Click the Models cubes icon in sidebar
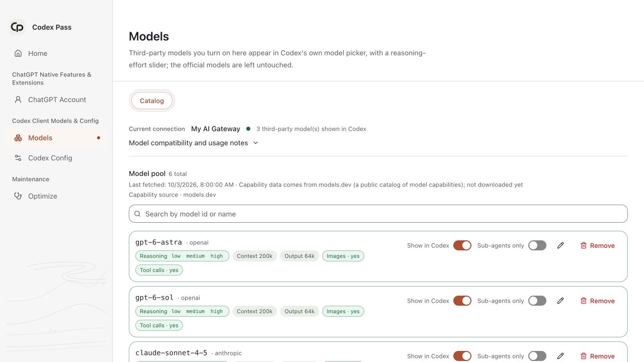 click(18, 138)
